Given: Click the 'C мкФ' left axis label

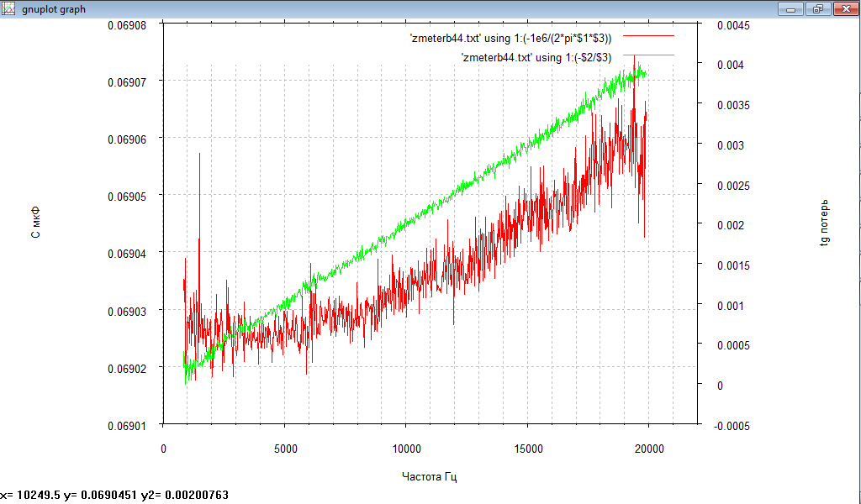Looking at the screenshot, I should [35, 223].
